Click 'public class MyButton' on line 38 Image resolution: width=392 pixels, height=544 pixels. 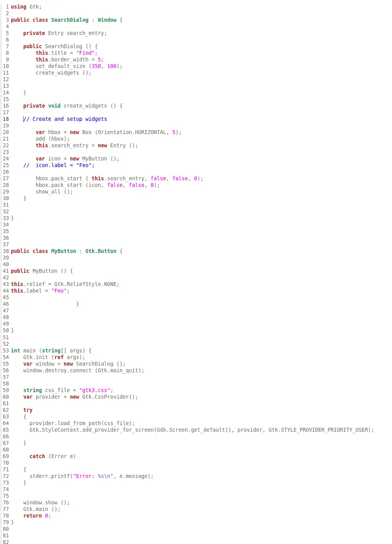click(43, 251)
